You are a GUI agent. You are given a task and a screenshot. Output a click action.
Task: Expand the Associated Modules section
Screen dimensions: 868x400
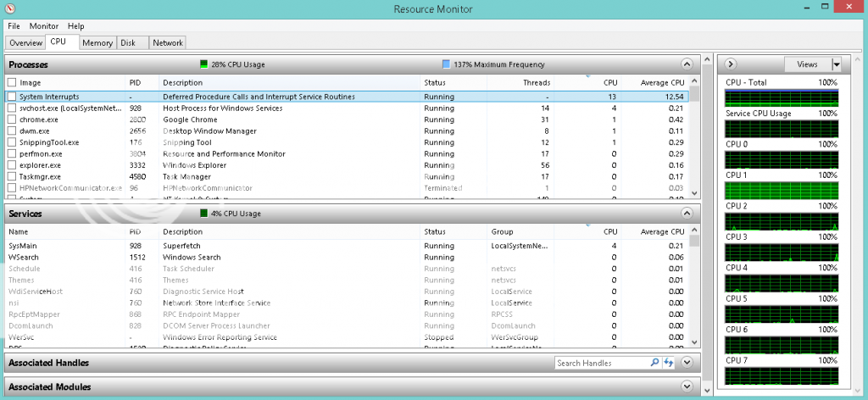(x=687, y=386)
